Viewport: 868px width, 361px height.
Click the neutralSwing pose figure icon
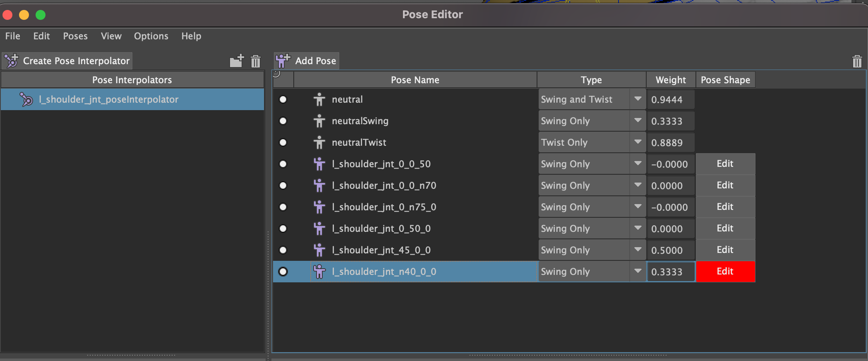pos(319,121)
